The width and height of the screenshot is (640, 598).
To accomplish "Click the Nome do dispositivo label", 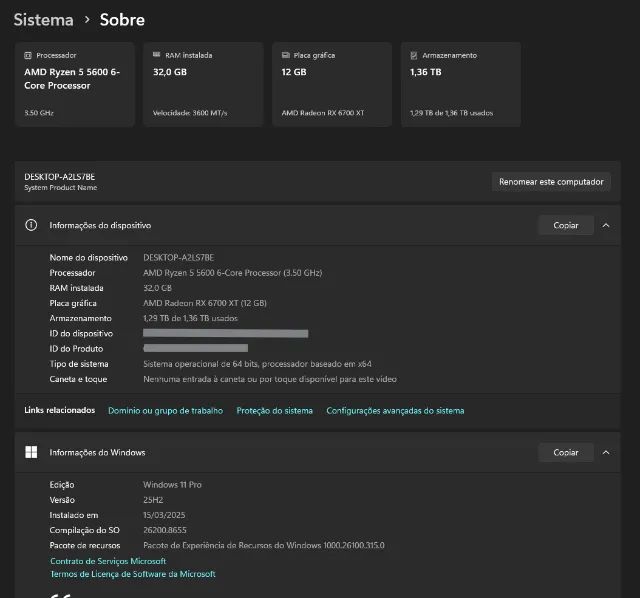I will coord(89,258).
